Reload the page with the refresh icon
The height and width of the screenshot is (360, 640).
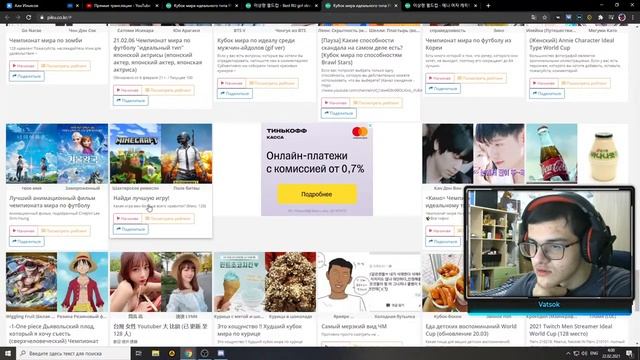pyautogui.click(x=29, y=17)
